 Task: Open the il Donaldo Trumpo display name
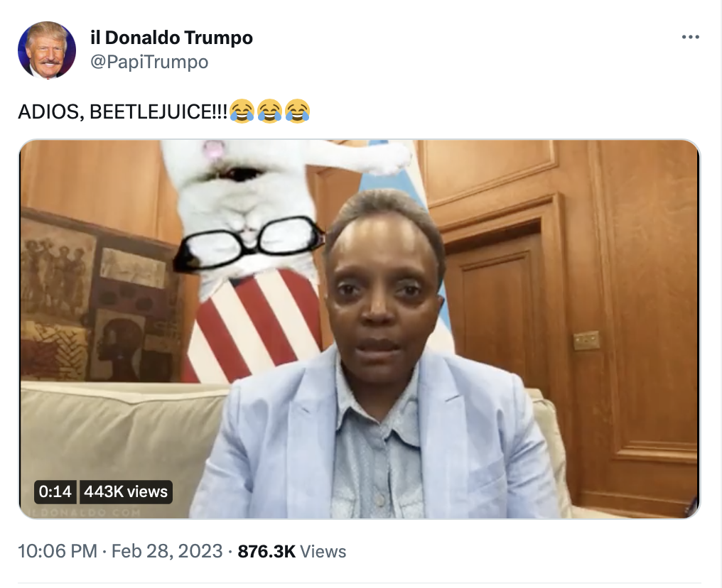[x=171, y=38]
